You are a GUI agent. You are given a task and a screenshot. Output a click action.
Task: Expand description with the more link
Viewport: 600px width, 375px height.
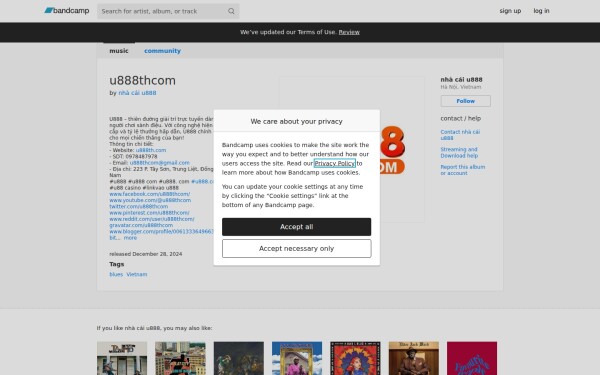point(130,238)
